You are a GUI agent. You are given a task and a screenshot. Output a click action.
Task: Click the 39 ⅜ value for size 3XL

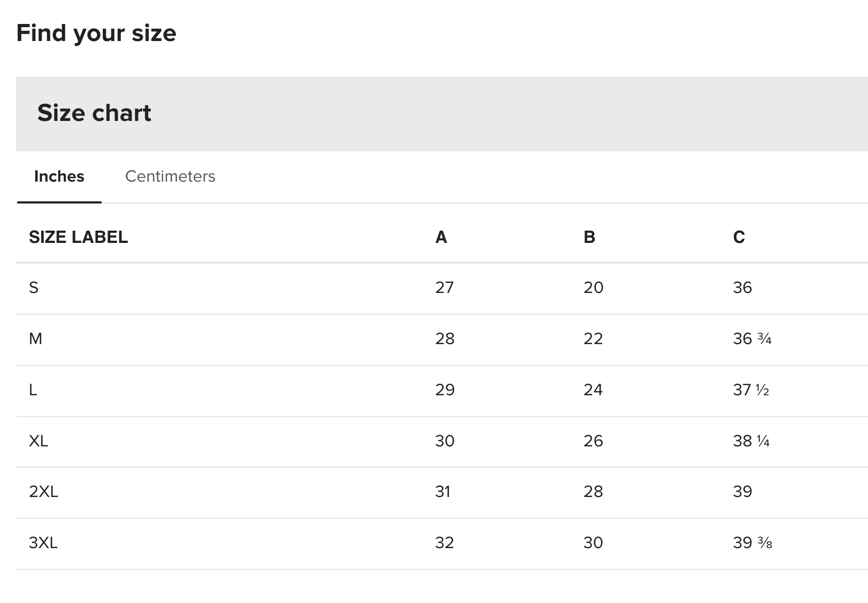752,543
